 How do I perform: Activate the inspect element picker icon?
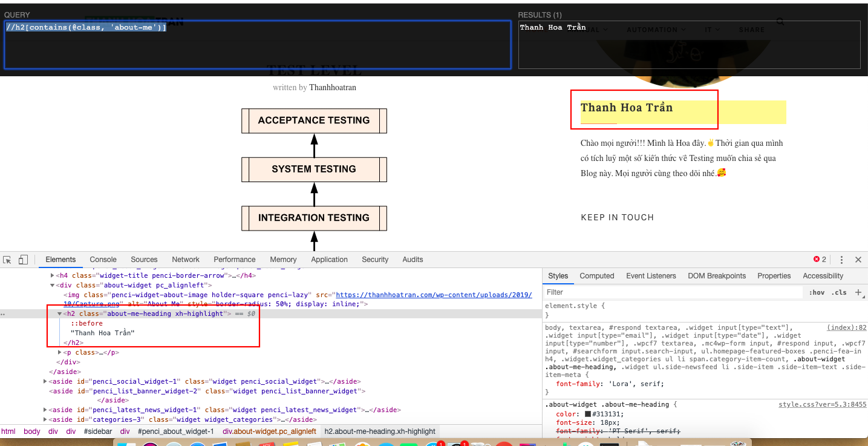[x=7, y=260]
